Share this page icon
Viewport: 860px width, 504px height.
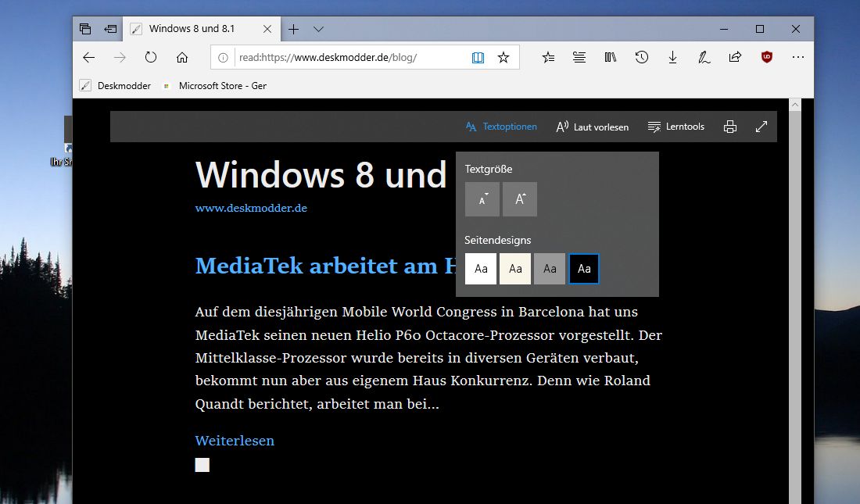tap(735, 56)
